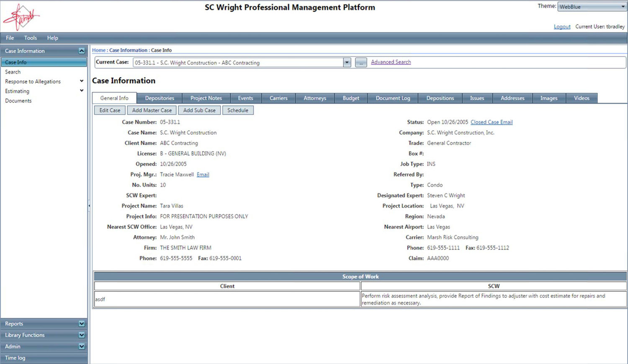This screenshot has width=628, height=364.
Task: Click the Current Case input field
Action: coord(238,62)
